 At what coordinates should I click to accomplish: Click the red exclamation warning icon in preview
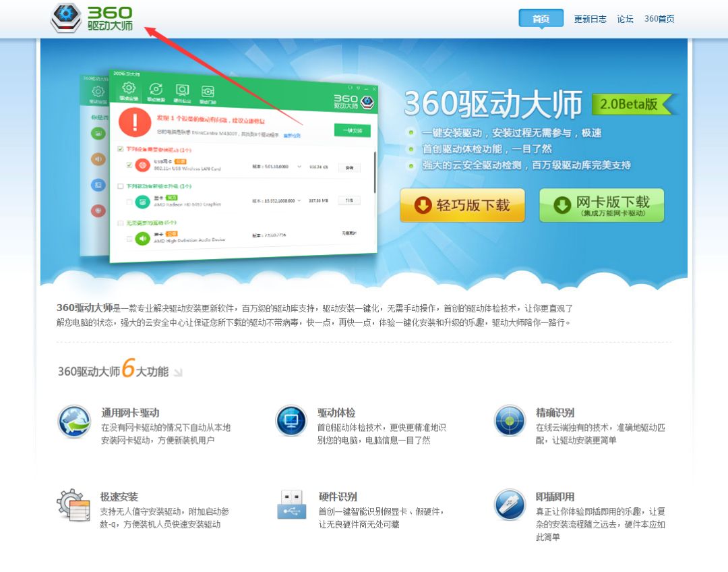[x=135, y=122]
